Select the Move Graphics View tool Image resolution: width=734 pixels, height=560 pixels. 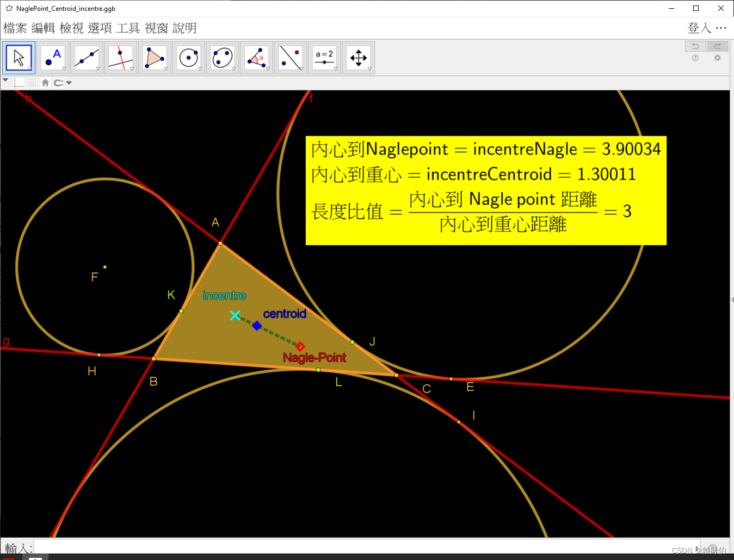point(359,58)
